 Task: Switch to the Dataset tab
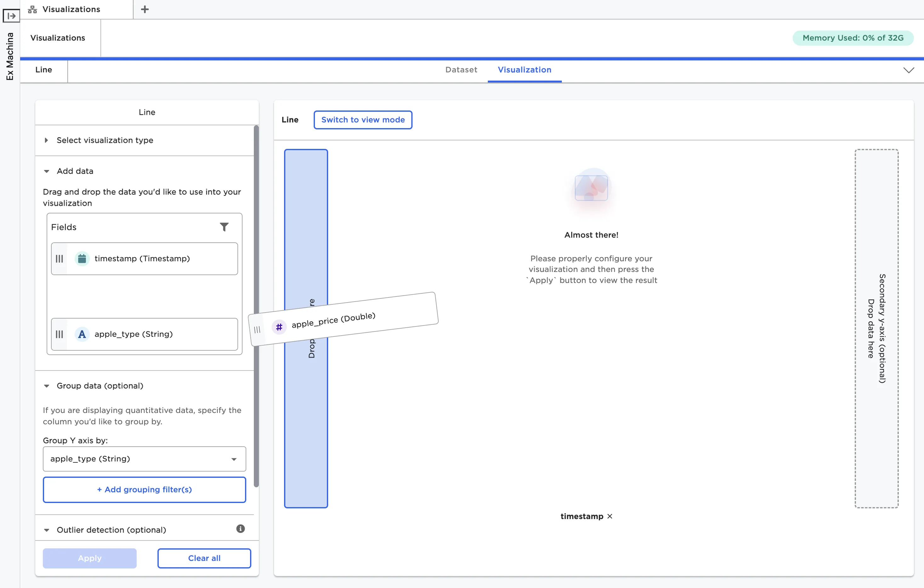click(x=461, y=70)
